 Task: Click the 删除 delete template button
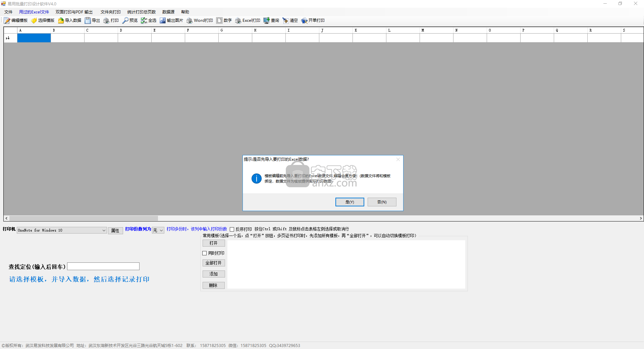tap(213, 285)
